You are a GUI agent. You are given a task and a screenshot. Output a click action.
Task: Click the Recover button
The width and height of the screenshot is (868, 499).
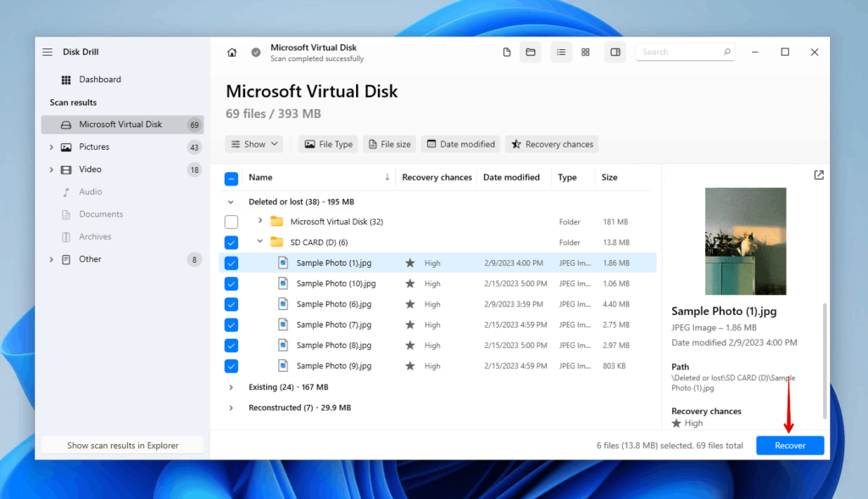[789, 446]
